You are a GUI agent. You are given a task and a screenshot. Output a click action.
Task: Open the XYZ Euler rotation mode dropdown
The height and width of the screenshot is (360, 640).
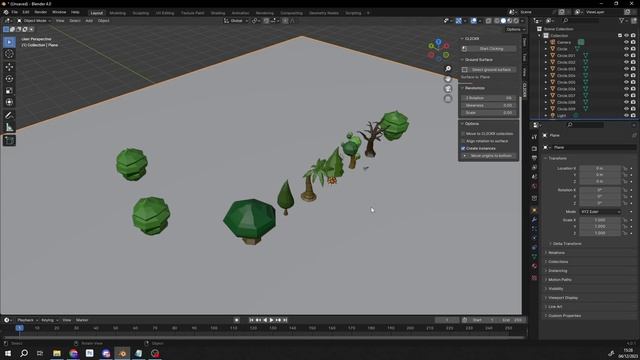tap(600, 212)
